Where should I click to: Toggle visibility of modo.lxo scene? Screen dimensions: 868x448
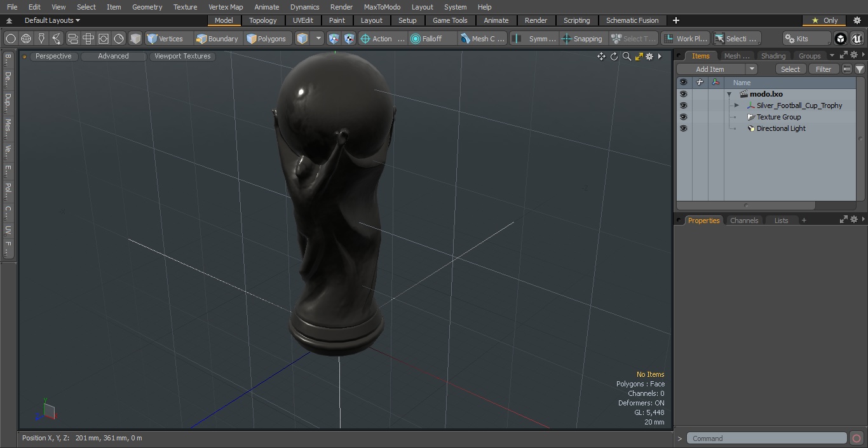click(683, 94)
